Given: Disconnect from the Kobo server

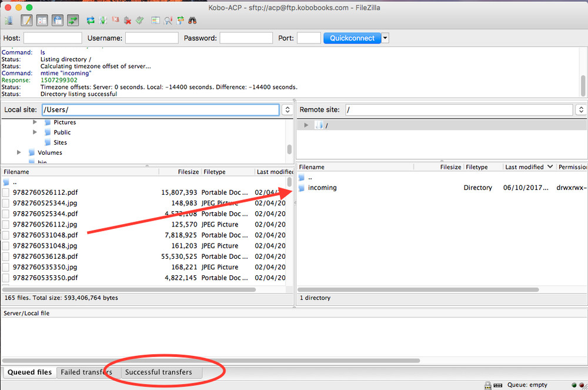Looking at the screenshot, I should tap(127, 20).
